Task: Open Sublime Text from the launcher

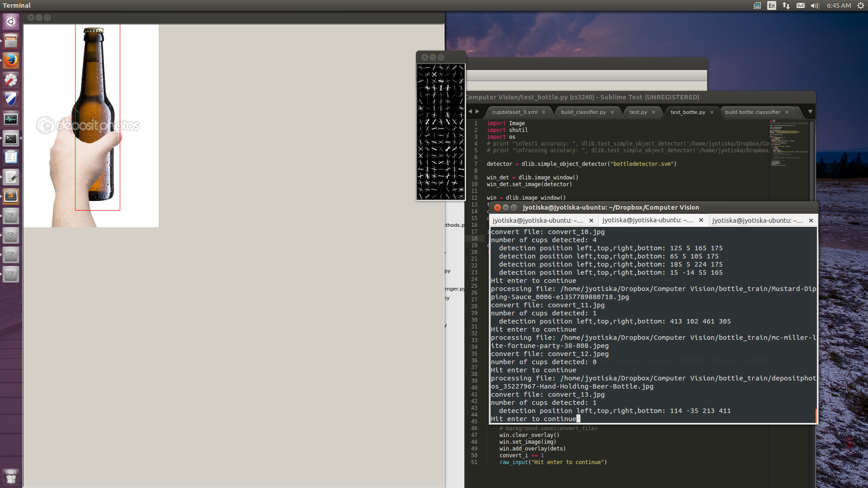Action: (11, 196)
